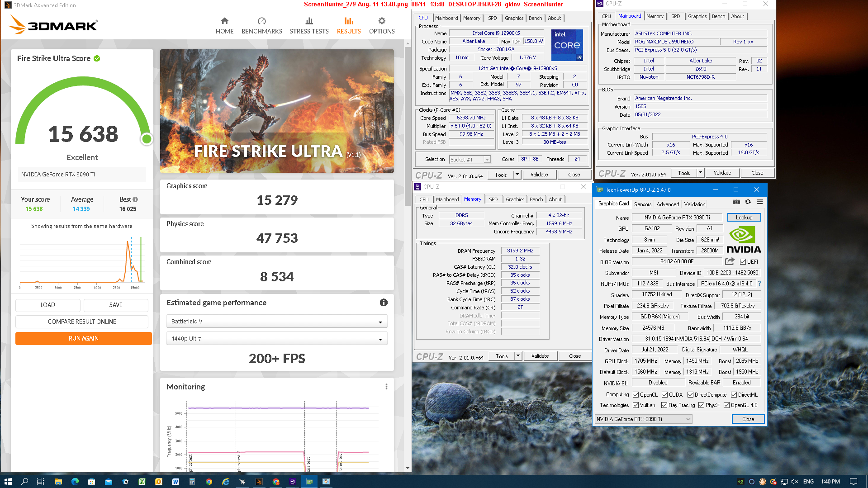Click the Bus Interface question mark in GPU-Z
This screenshot has width=868, height=488.
(759, 284)
